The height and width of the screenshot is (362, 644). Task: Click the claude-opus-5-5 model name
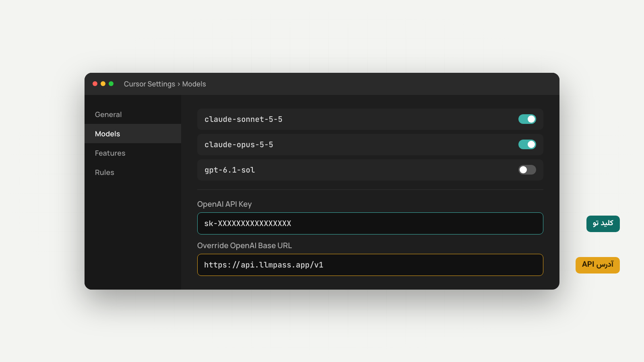239,144
